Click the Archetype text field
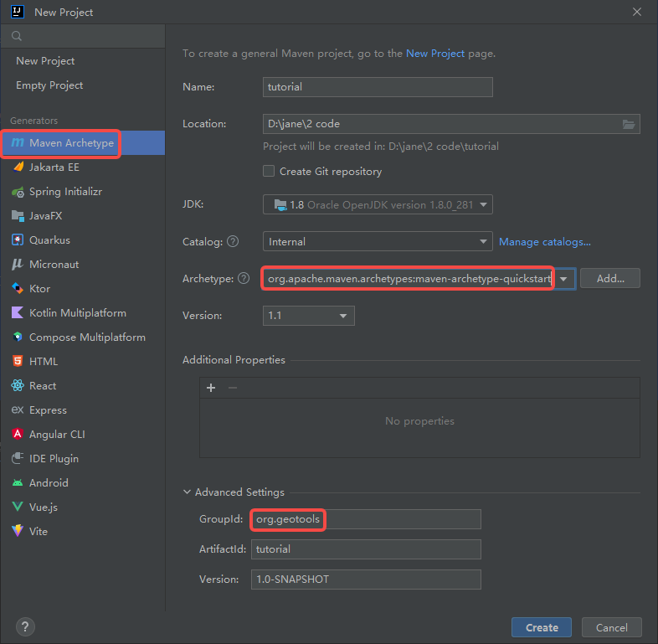Screen dimensions: 658x644 tap(409, 279)
